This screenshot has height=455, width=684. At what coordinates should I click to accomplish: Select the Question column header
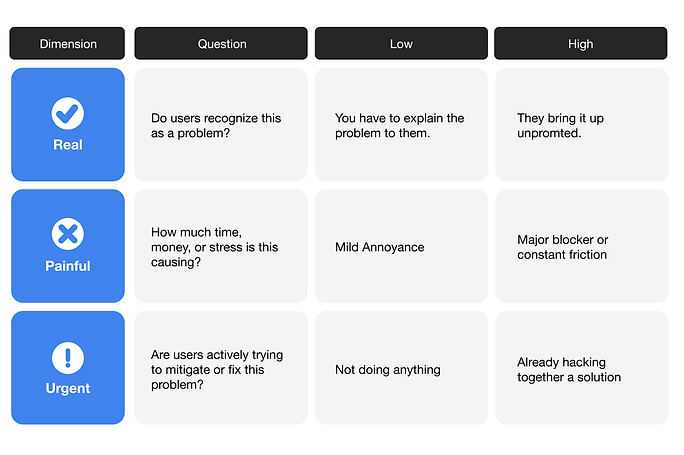[221, 44]
